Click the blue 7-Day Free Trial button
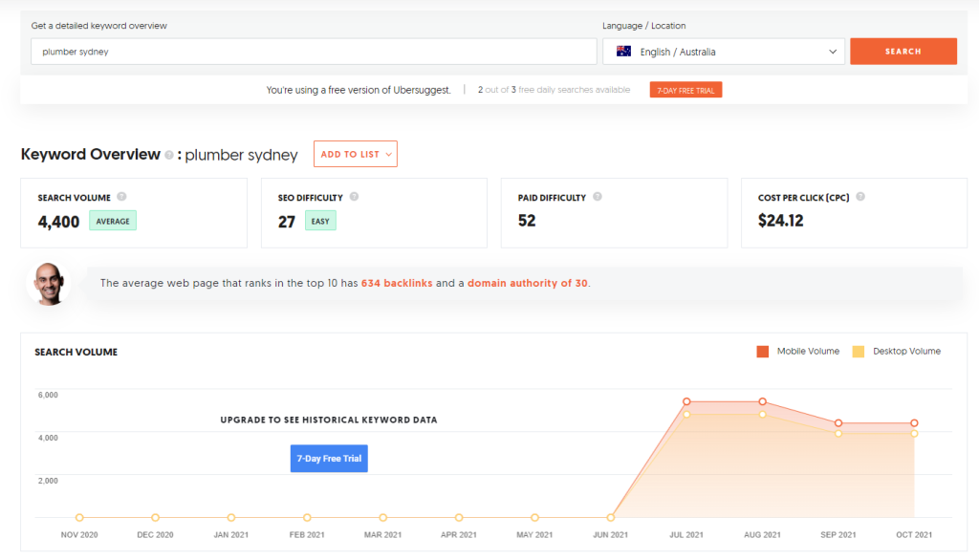This screenshot has width=979, height=560. click(x=329, y=459)
